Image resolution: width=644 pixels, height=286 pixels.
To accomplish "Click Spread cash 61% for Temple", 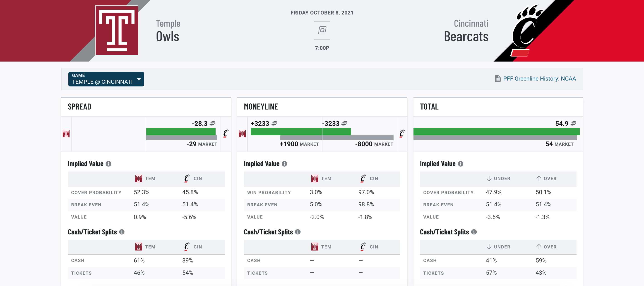I will point(139,260).
